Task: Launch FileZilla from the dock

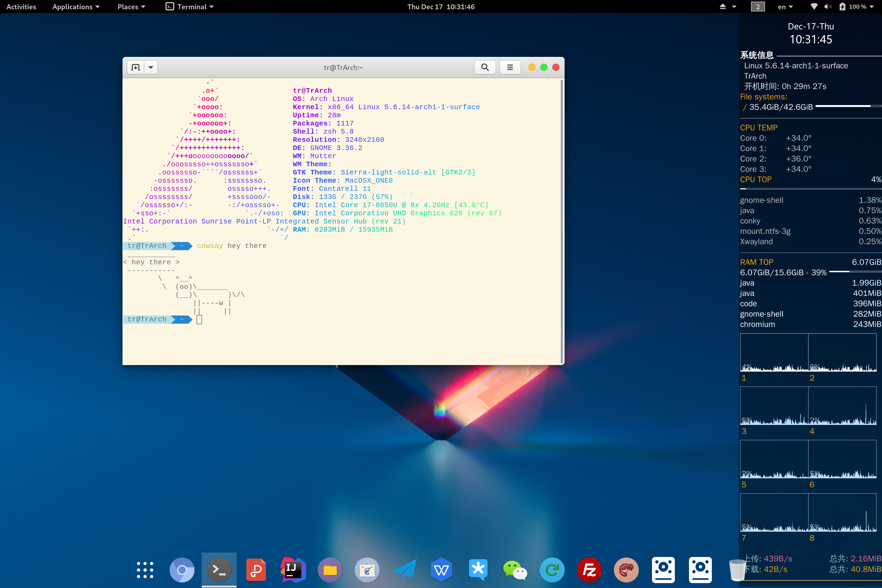Action: click(589, 570)
